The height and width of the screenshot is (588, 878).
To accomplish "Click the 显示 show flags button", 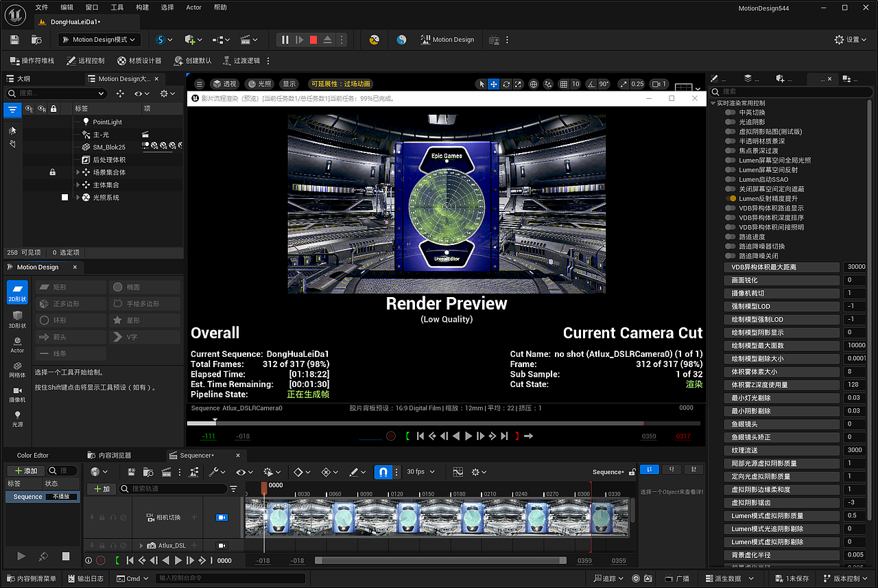I will pyautogui.click(x=289, y=84).
